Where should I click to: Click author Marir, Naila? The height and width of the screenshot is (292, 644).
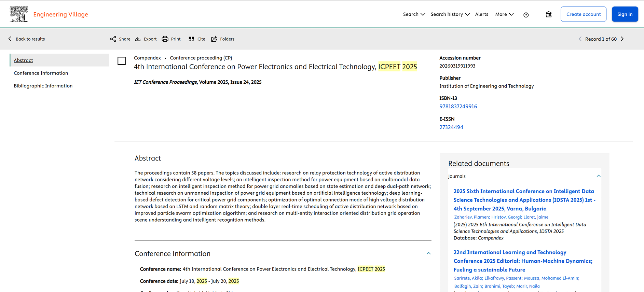click(528, 287)
